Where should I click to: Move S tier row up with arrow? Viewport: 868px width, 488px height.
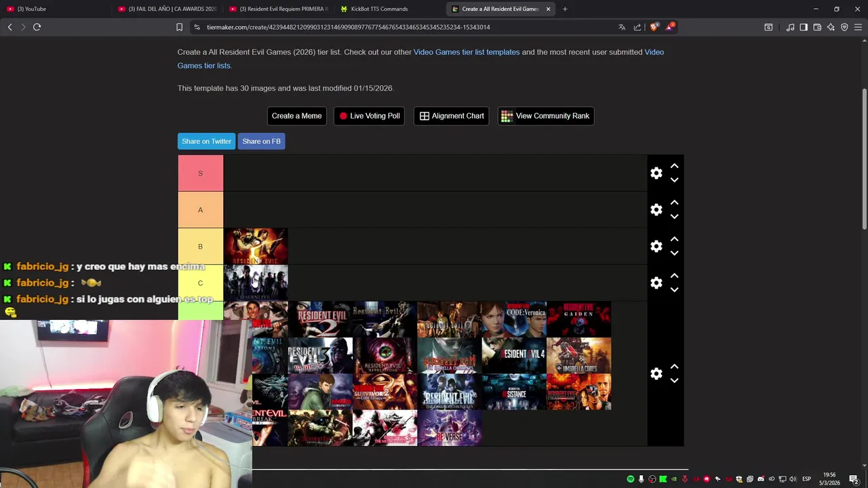click(x=674, y=166)
